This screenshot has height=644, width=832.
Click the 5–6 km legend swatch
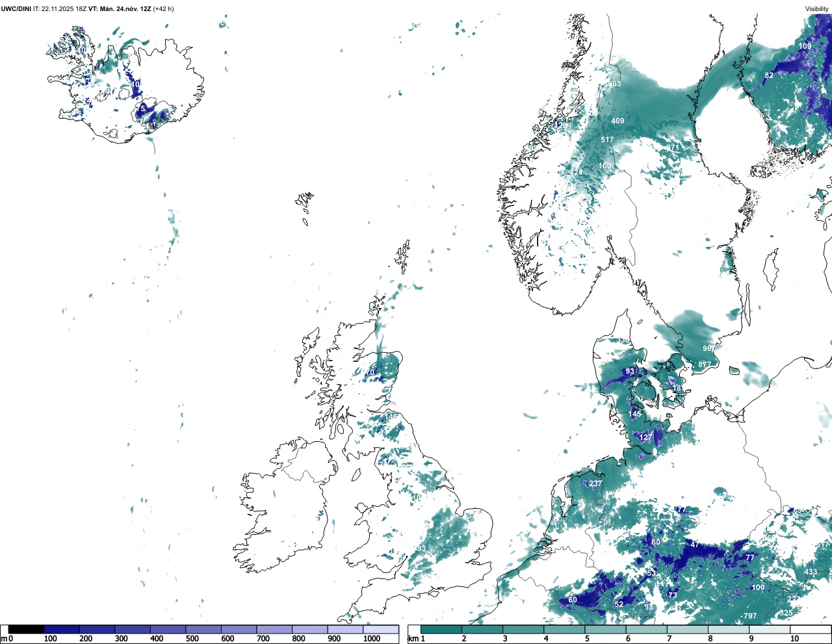606,630
